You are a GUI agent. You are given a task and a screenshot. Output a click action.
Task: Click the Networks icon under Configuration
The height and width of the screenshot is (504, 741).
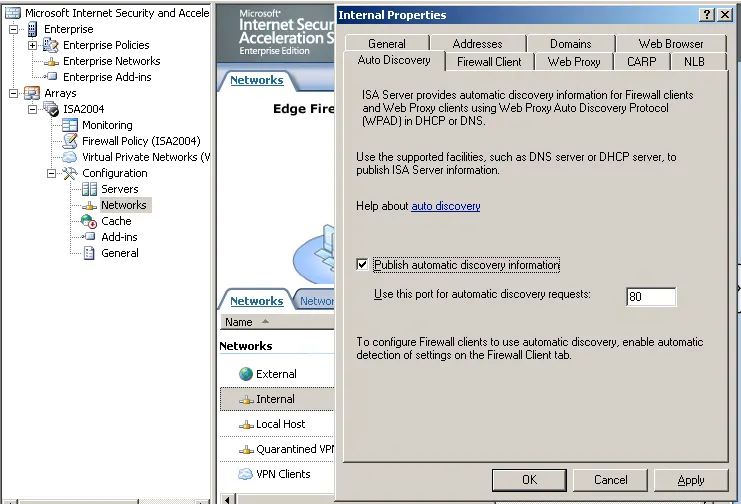point(89,205)
